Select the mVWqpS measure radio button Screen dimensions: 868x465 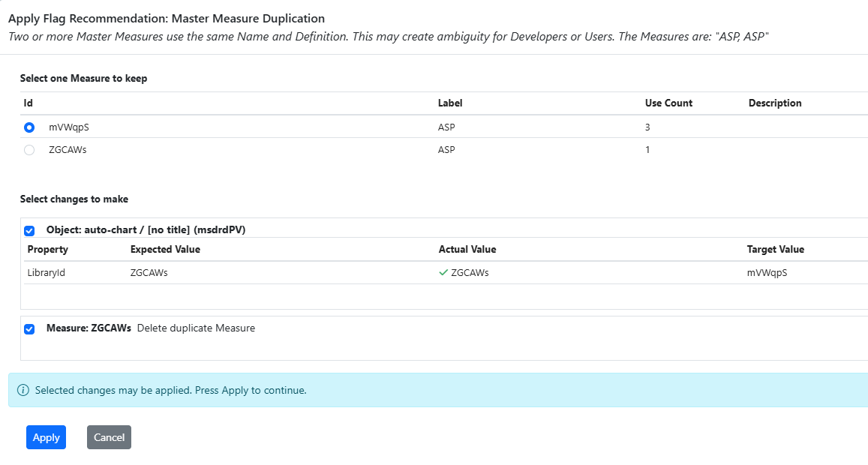[29, 127]
